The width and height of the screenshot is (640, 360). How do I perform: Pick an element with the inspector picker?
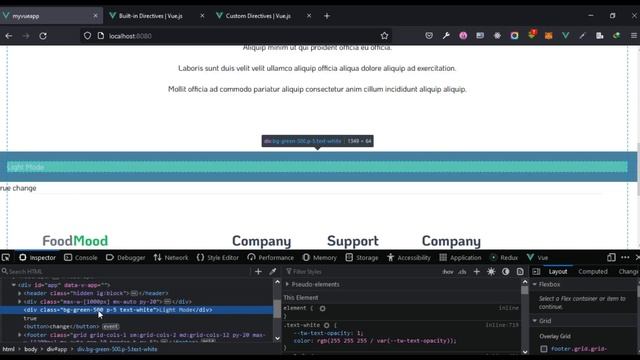click(6, 258)
